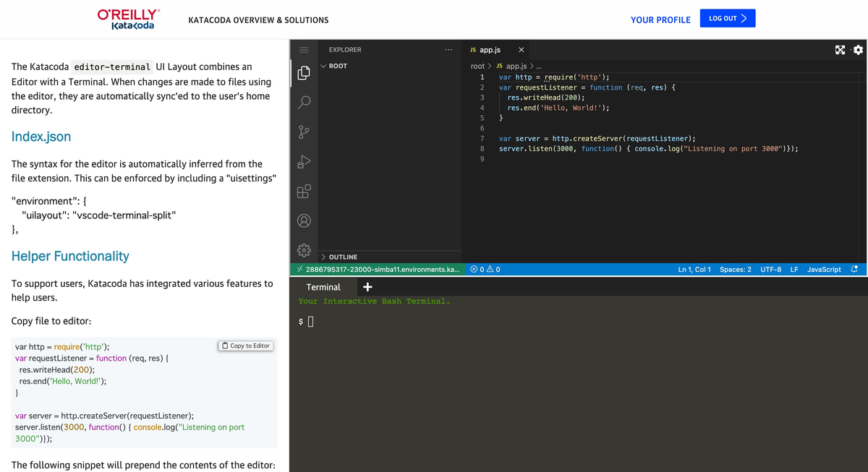Change language mode via JavaScript
Viewport: 868px width, 472px height.
click(824, 270)
